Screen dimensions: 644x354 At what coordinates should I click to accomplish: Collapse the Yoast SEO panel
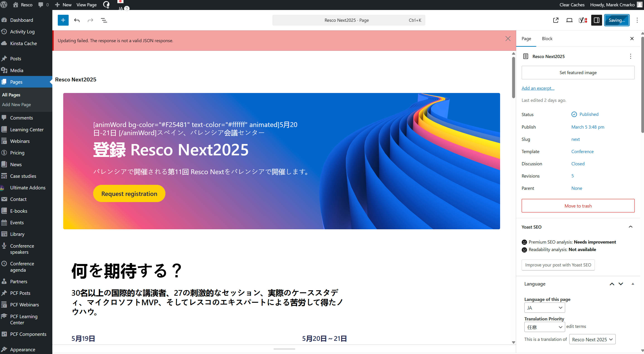click(630, 227)
